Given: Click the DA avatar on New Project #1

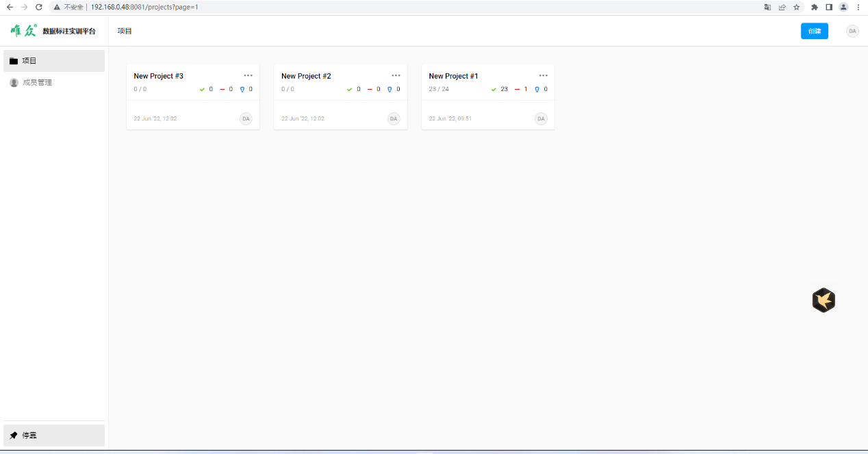Looking at the screenshot, I should pos(541,118).
